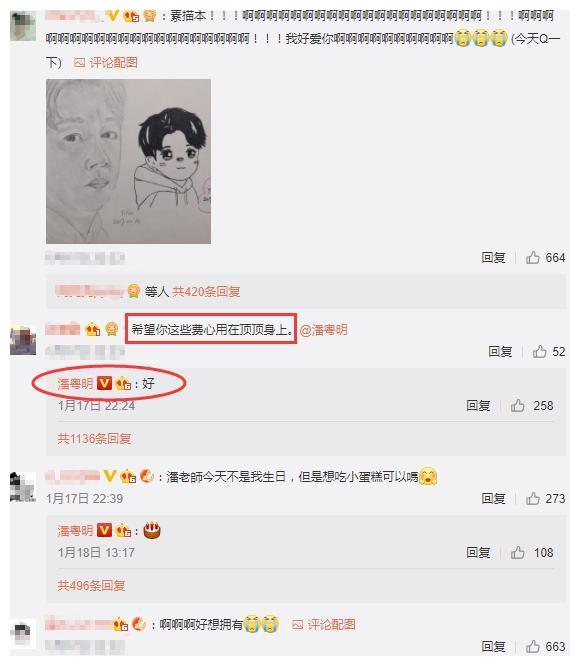Like the bottom comment with 663 likes
Screen dimensions: 580x666
coord(532,646)
